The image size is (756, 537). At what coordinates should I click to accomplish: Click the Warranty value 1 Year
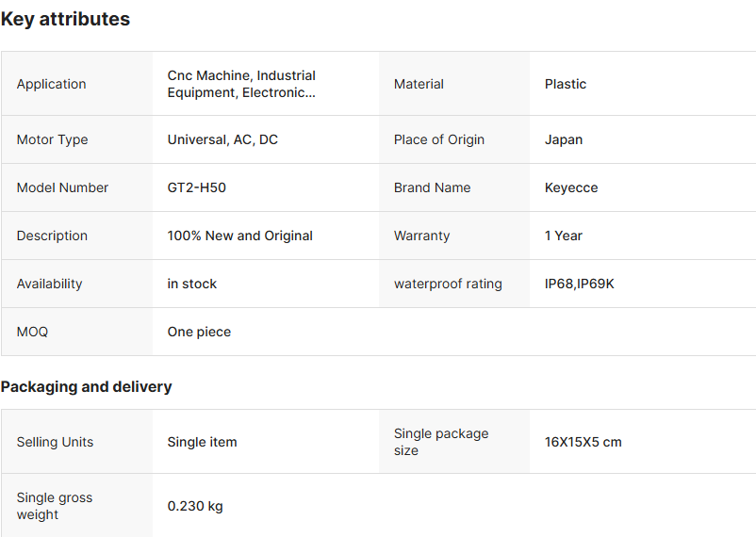pyautogui.click(x=563, y=236)
